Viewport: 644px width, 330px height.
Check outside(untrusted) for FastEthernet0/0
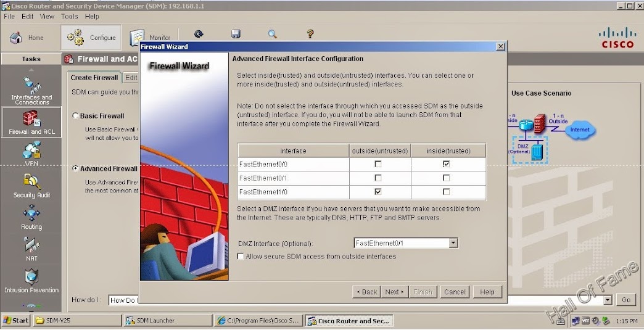pos(378,164)
